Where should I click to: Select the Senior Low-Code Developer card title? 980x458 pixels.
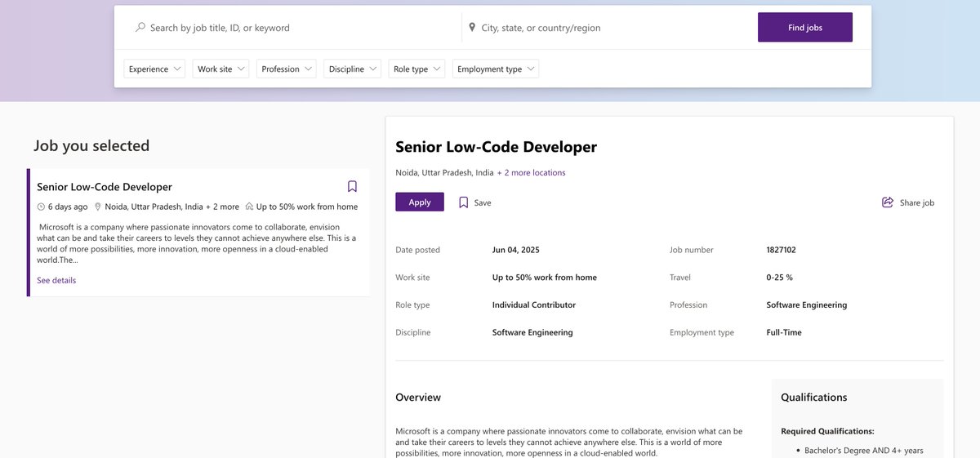[x=105, y=186]
